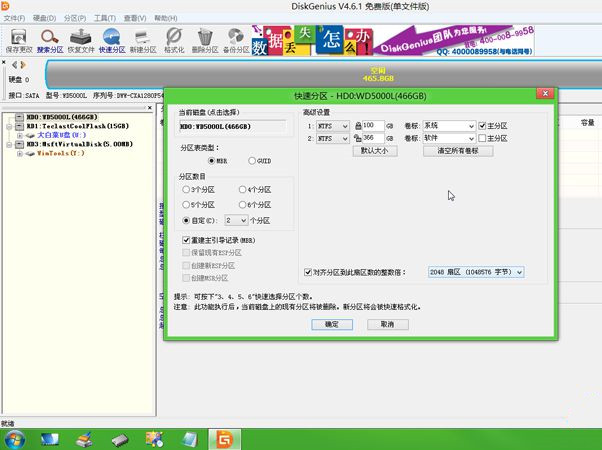Screen dimensions: 602x450
Task: Click the DiskGenius orange icon in the taskbar
Action: tap(225, 440)
